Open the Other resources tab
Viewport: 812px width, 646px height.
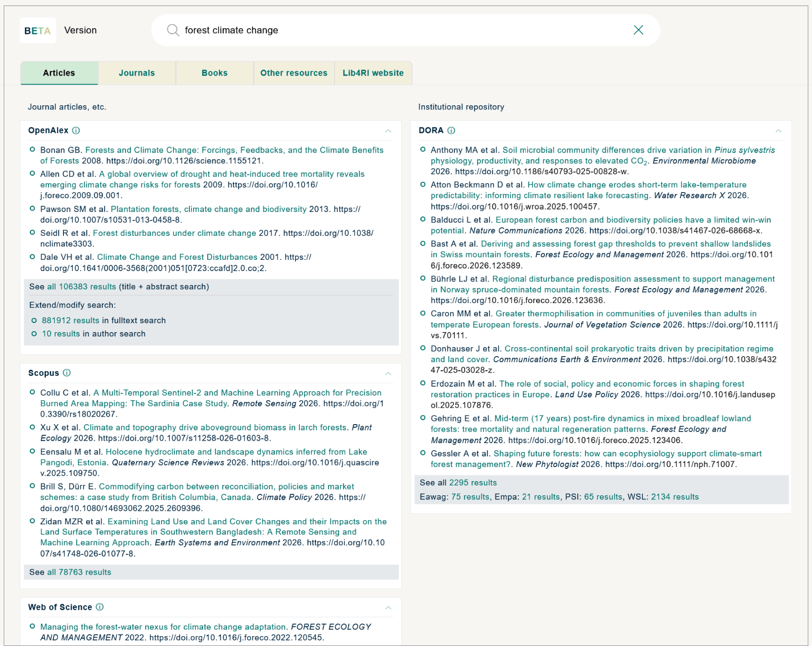coord(294,73)
